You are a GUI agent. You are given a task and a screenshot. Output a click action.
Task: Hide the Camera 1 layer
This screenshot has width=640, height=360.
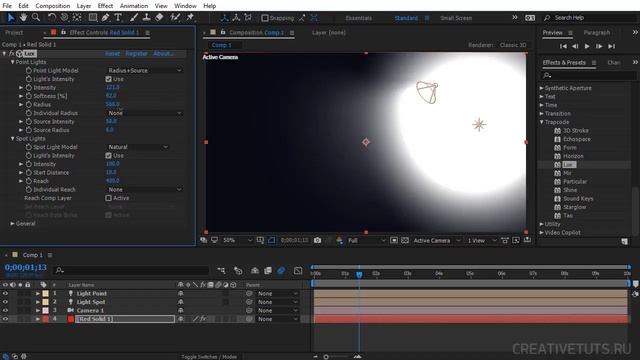(x=5, y=311)
